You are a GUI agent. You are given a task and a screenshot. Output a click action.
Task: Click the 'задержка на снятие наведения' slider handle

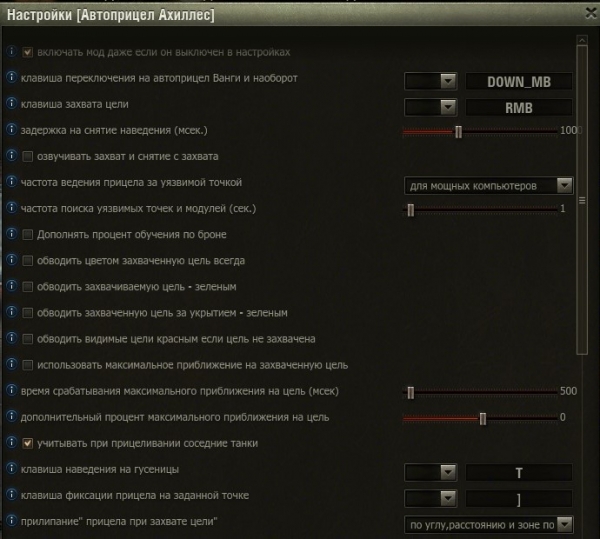pos(458,132)
